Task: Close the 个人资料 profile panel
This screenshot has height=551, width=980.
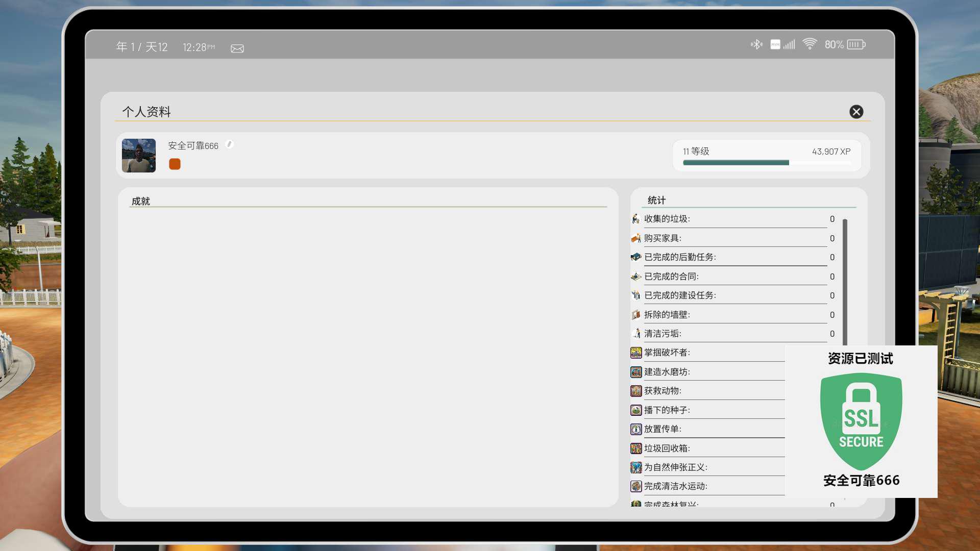Action: (x=856, y=112)
